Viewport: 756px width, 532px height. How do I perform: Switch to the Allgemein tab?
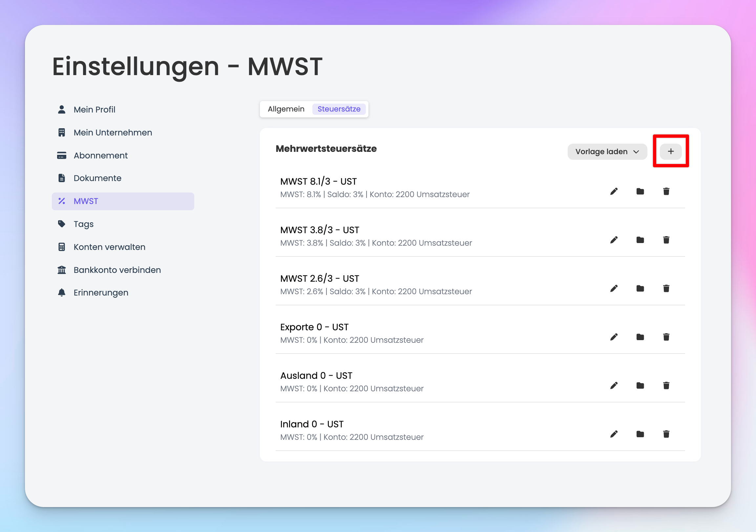[286, 109]
